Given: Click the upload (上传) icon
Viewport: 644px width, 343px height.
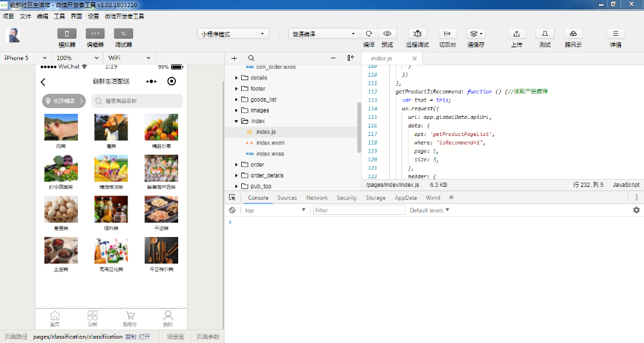Looking at the screenshot, I should 516,34.
